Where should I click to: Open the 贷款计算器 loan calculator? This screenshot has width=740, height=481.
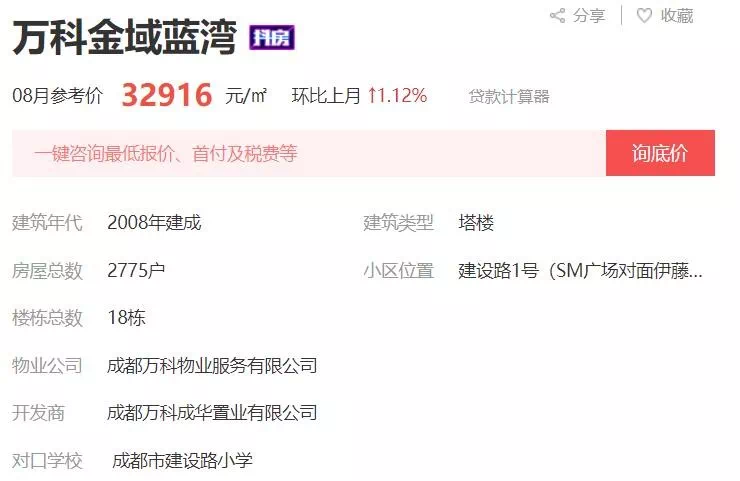click(x=509, y=96)
